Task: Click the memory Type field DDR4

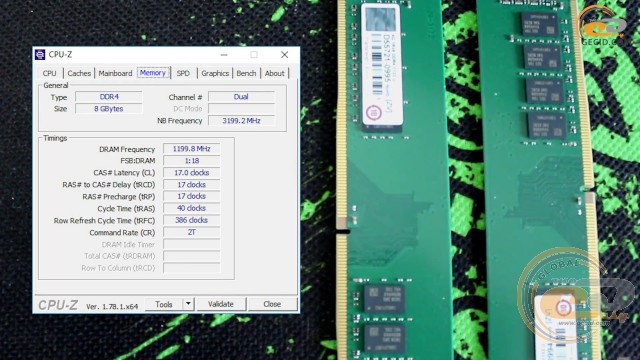Action: [x=109, y=97]
